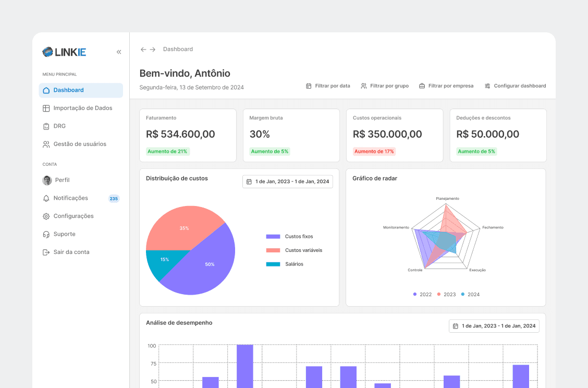Toggle the 2023 radar legend series
Viewport: 588px width, 388px height.
446,295
